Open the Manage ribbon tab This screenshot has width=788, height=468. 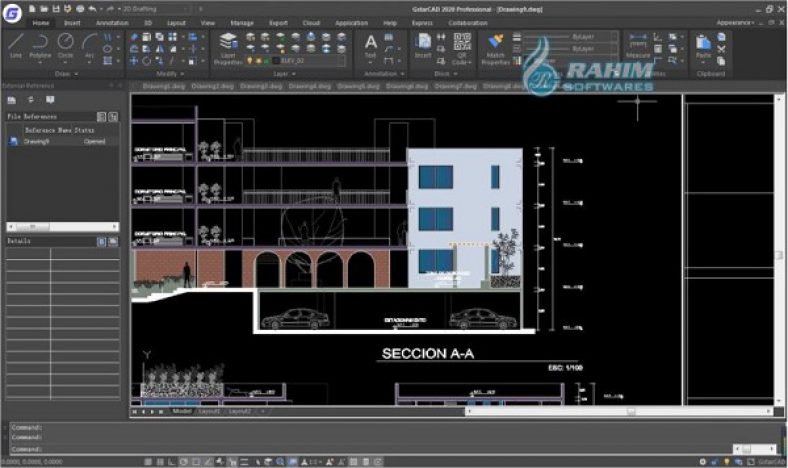point(242,23)
